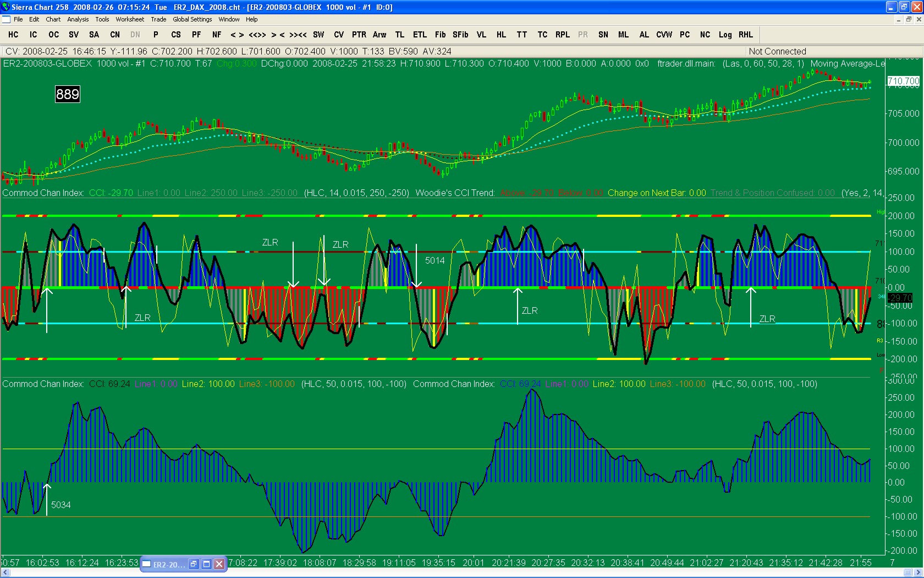Select the SFib tool
This screenshot has width=924, height=578.
(460, 35)
